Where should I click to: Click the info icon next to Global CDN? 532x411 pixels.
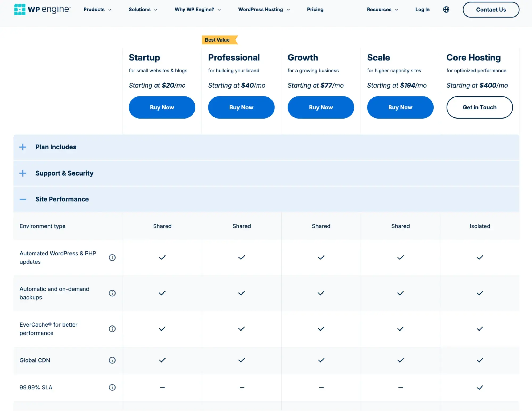click(112, 360)
